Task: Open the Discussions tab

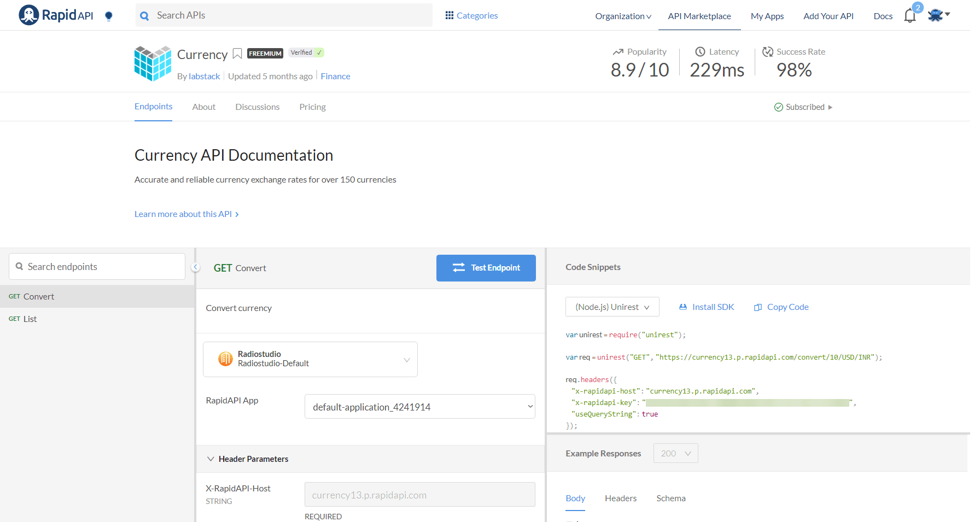Action: coord(258,107)
